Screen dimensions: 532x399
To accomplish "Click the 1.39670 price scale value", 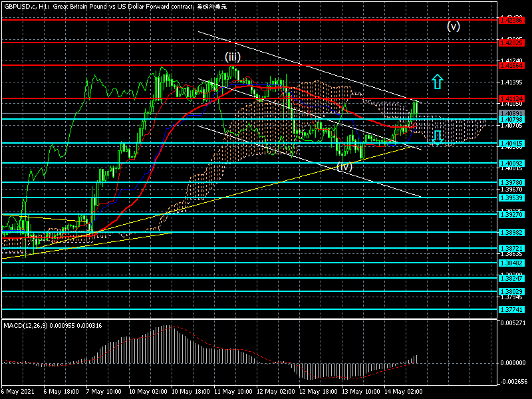I will pos(511,190).
